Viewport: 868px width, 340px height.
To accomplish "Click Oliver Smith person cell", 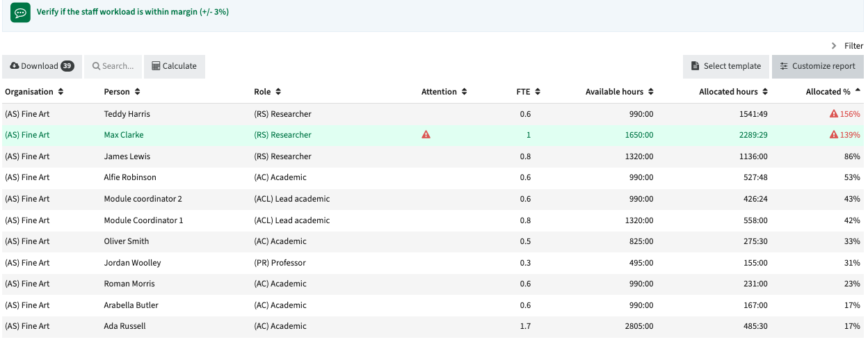I will coord(126,241).
